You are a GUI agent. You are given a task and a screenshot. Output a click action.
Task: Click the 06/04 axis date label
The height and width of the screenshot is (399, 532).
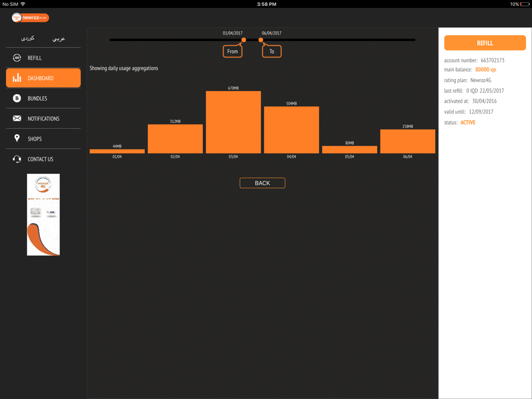click(x=408, y=157)
